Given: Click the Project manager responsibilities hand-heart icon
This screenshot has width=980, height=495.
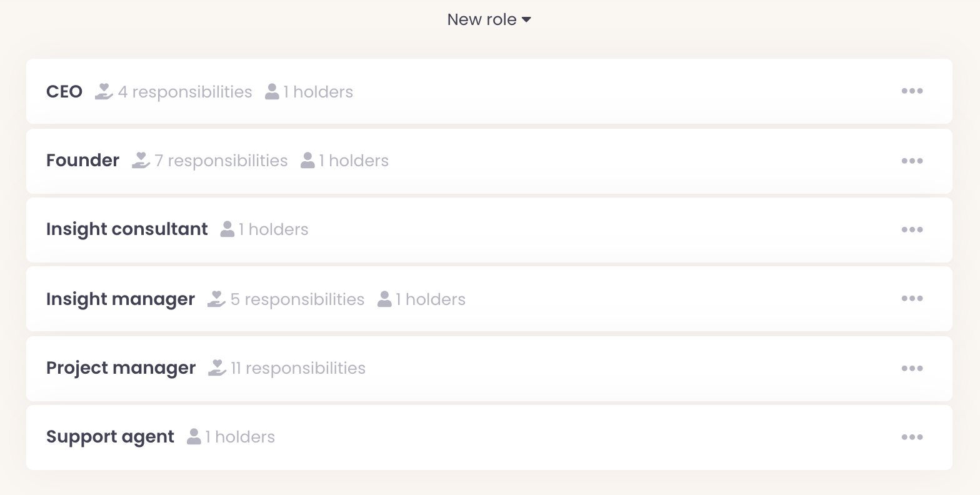Looking at the screenshot, I should (x=217, y=368).
